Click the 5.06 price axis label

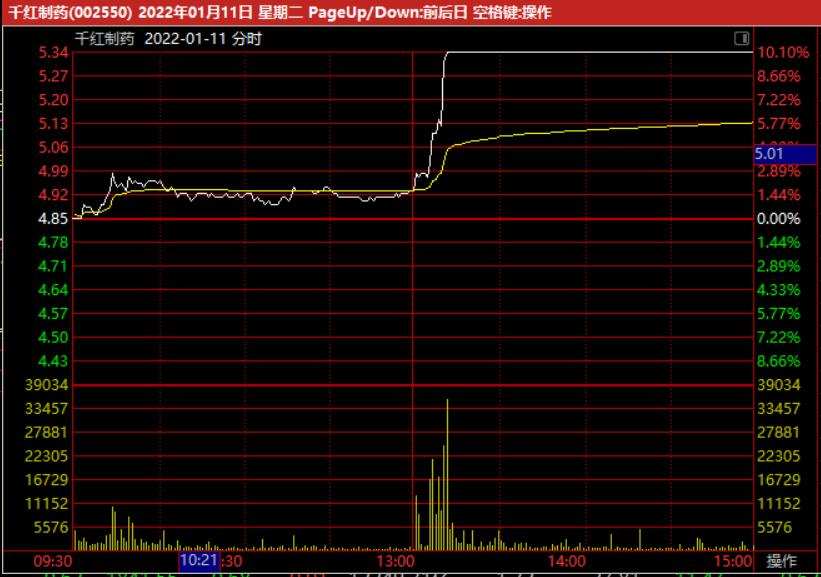(53, 148)
